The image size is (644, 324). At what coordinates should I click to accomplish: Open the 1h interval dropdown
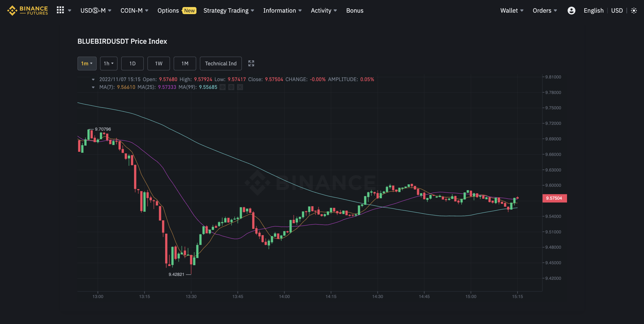[x=109, y=63]
